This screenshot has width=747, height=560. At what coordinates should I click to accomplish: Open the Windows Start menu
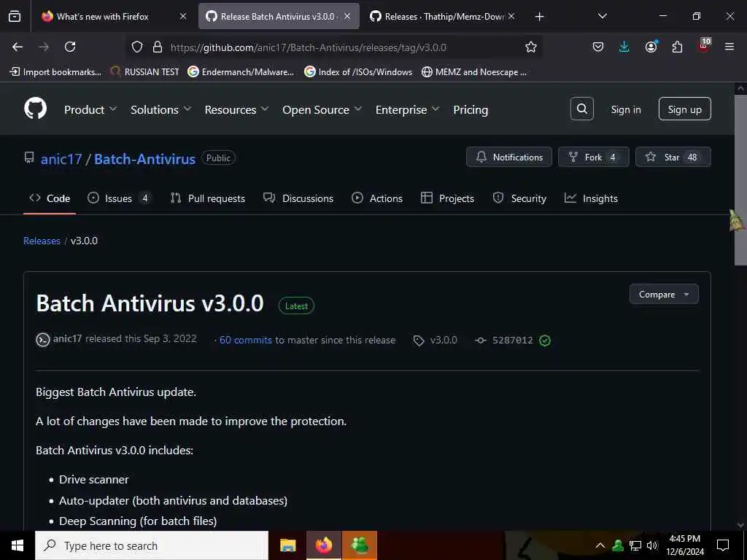(x=18, y=545)
